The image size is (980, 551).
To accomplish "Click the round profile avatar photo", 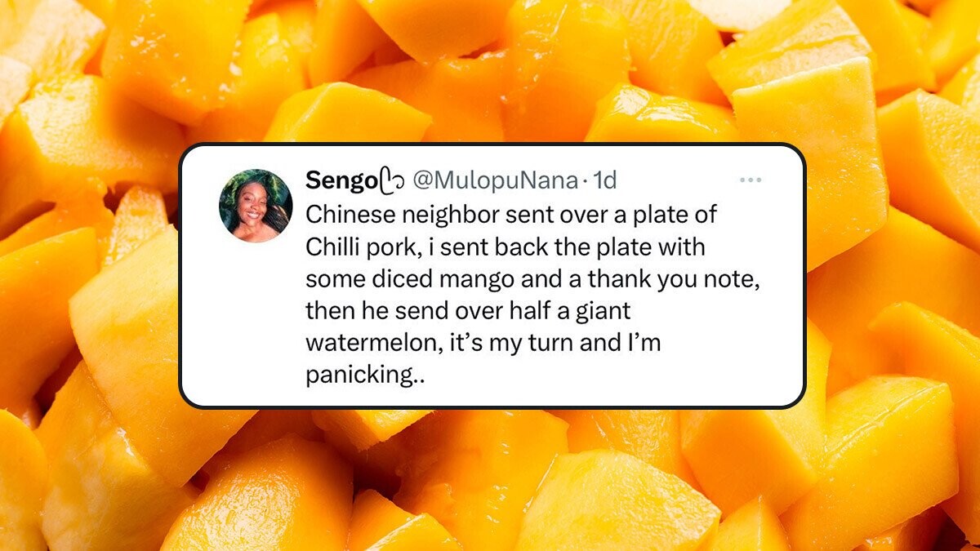I will pyautogui.click(x=256, y=206).
